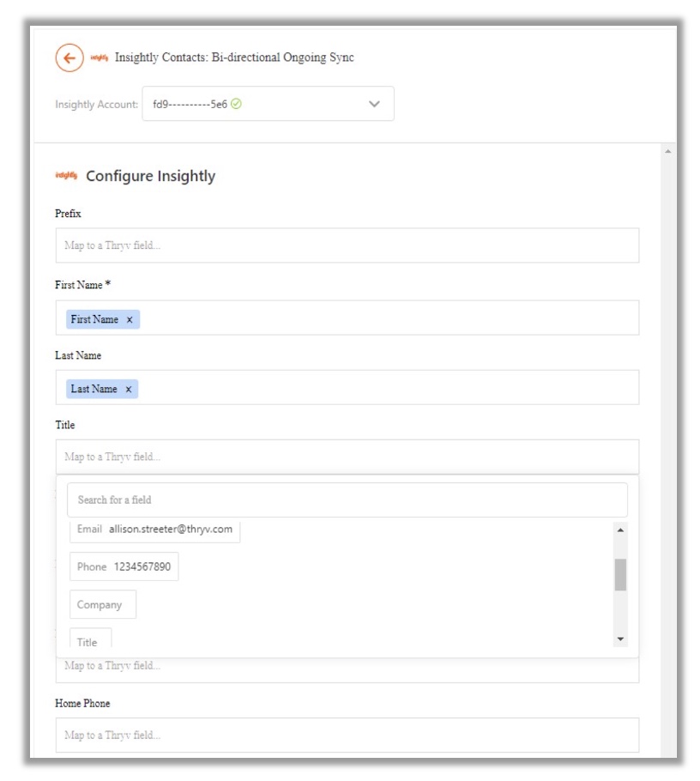Open the Home Phone mapping box

coord(347,736)
